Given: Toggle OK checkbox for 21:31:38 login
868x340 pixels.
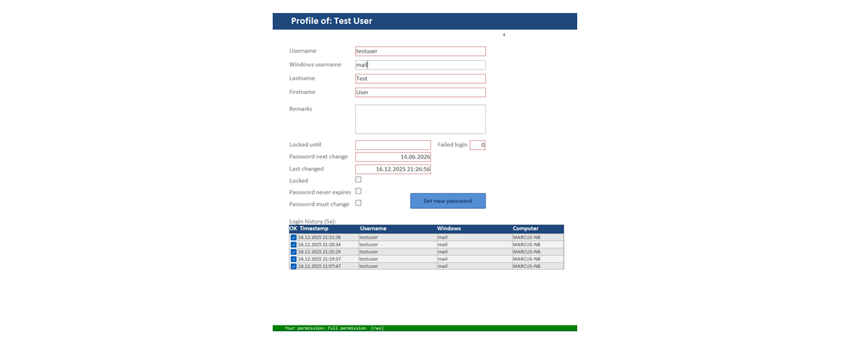Looking at the screenshot, I should pyautogui.click(x=294, y=237).
